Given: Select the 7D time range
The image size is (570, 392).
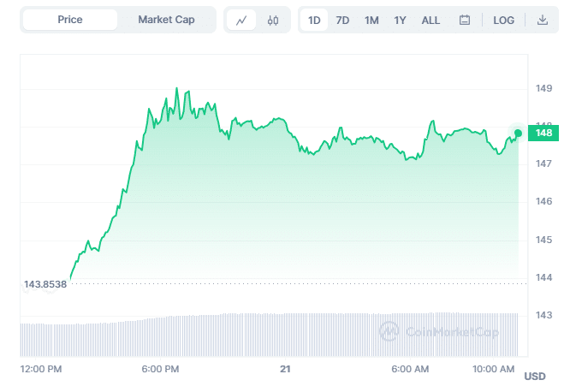Looking at the screenshot, I should (x=342, y=20).
